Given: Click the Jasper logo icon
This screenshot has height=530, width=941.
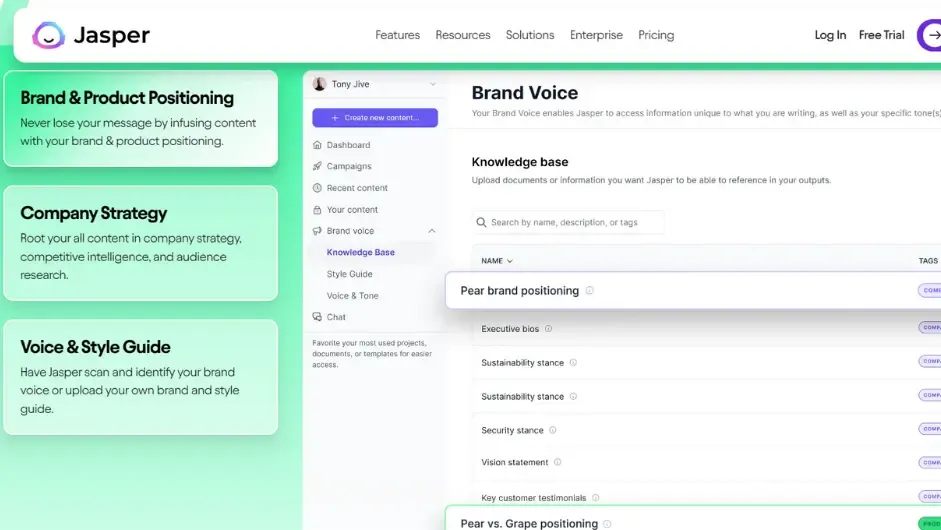Looking at the screenshot, I should pos(49,35).
